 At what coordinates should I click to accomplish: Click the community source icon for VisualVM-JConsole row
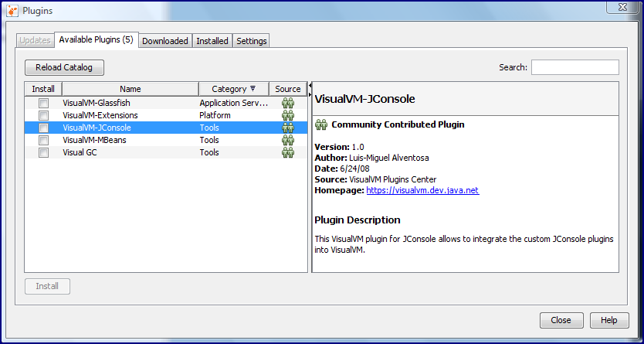coord(288,128)
